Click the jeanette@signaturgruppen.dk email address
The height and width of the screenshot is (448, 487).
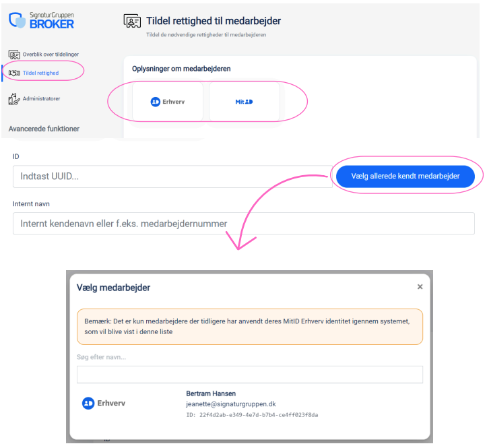point(231,404)
